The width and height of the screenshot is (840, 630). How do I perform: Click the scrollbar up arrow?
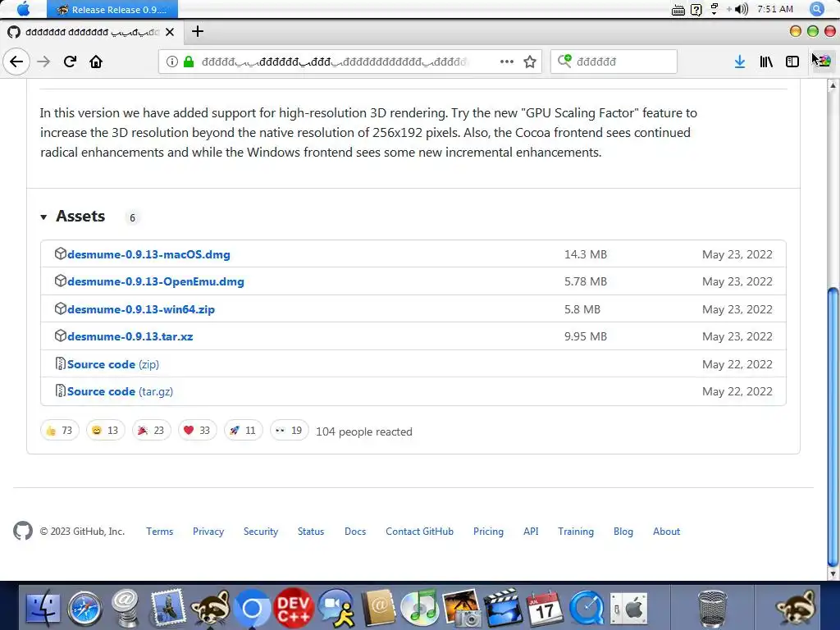click(833, 85)
